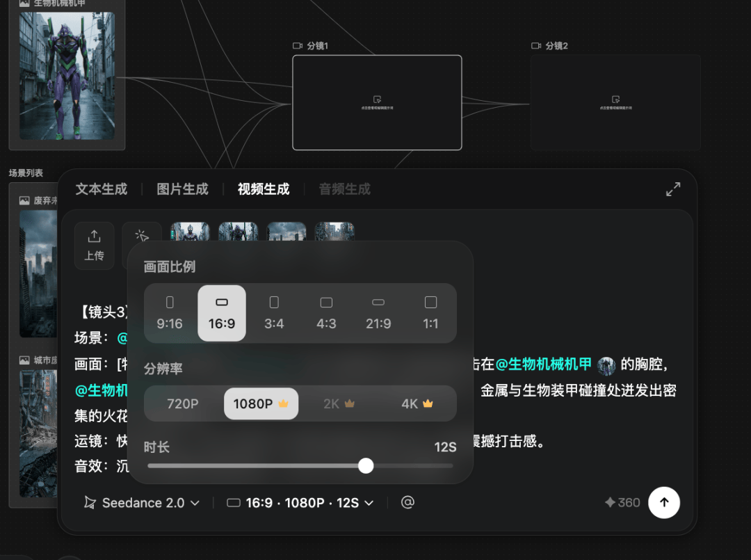Set resolution to 4K

coord(417,404)
